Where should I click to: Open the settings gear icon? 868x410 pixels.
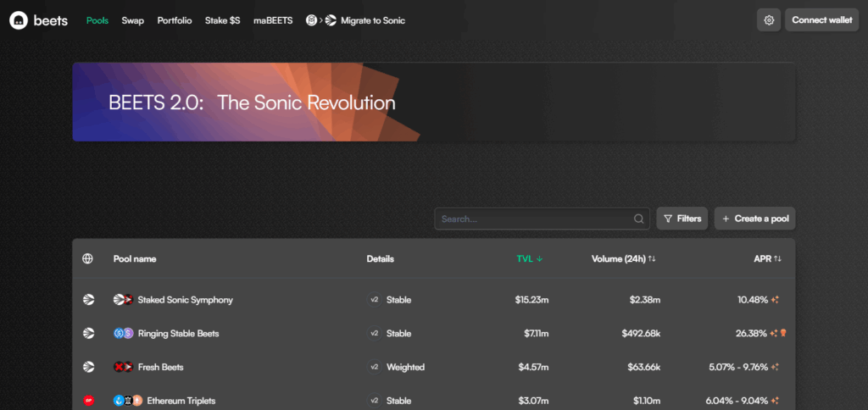768,20
